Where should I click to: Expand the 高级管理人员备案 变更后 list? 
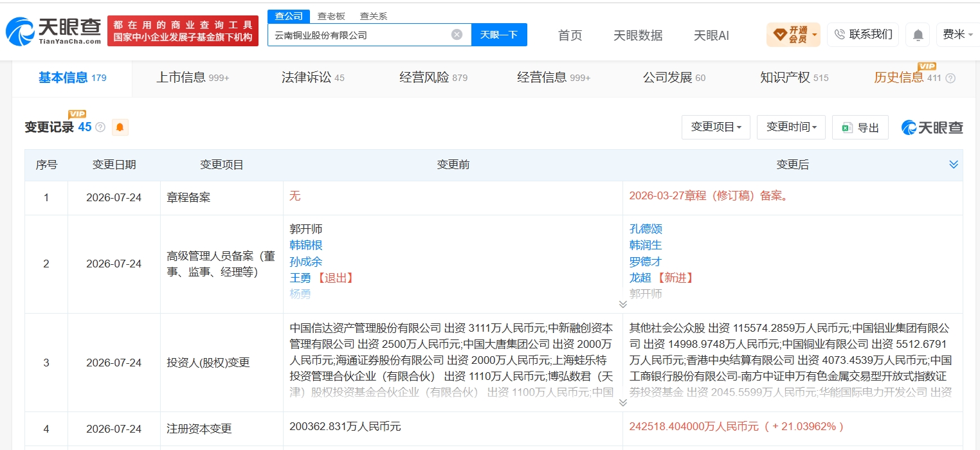point(622,304)
